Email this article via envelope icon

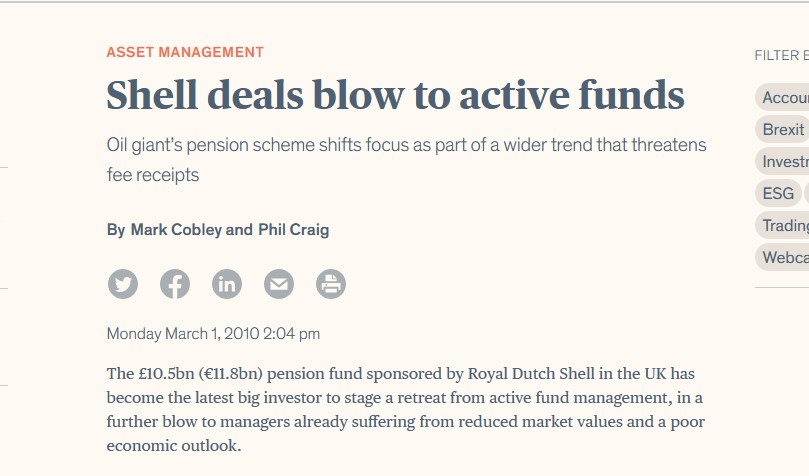[x=279, y=285]
